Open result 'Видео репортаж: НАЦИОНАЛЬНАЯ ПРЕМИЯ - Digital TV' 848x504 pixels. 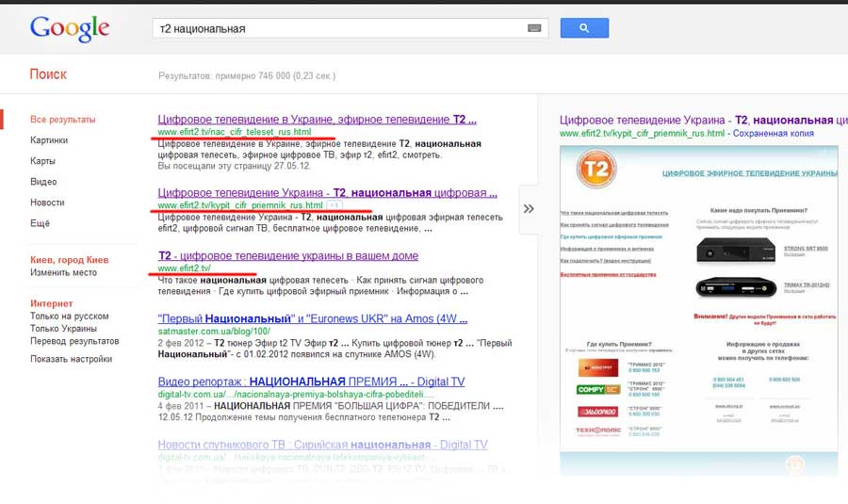point(311,382)
